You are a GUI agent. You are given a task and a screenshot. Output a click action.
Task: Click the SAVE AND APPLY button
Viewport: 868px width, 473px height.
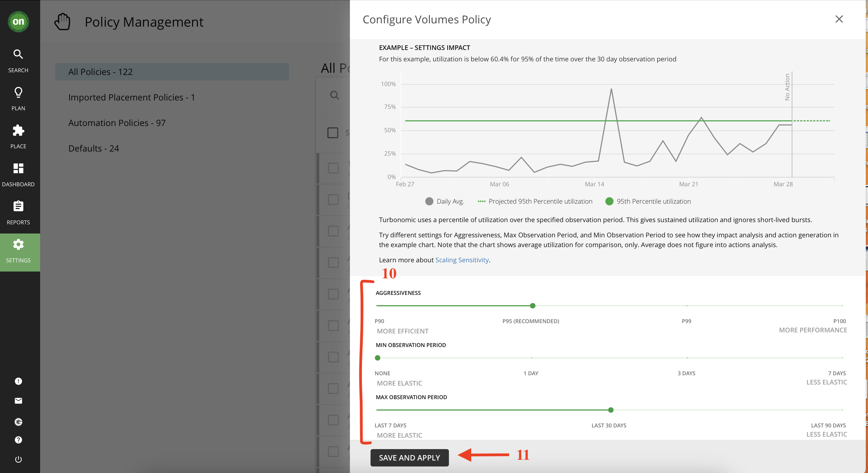tap(409, 458)
